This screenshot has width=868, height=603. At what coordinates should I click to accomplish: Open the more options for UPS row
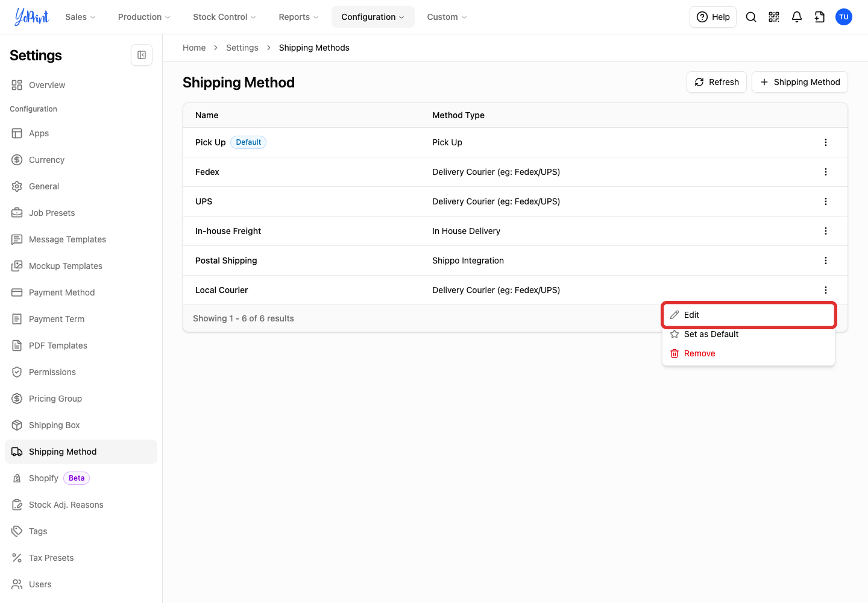[826, 201]
